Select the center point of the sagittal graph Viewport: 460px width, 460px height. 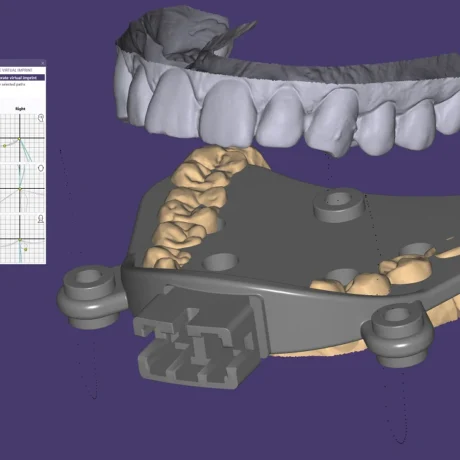pyautogui.click(x=19, y=139)
